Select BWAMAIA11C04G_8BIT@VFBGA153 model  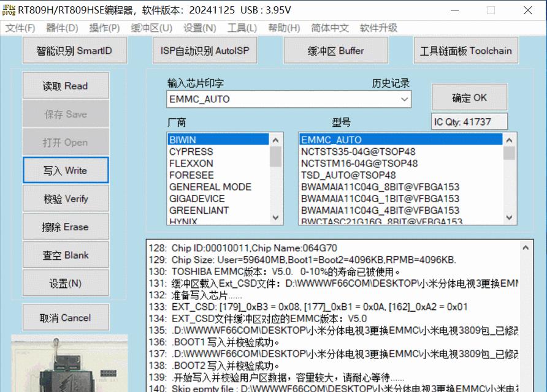coord(400,187)
